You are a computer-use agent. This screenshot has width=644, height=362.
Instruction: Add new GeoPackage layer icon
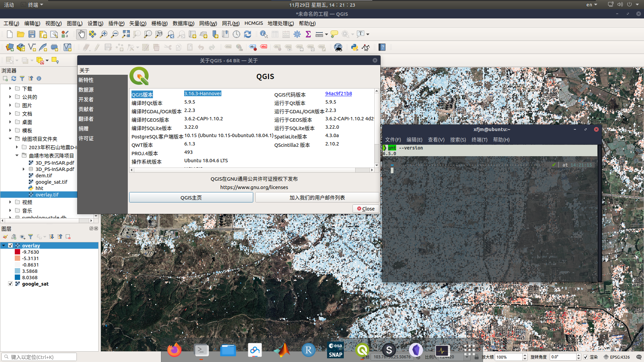(21, 48)
